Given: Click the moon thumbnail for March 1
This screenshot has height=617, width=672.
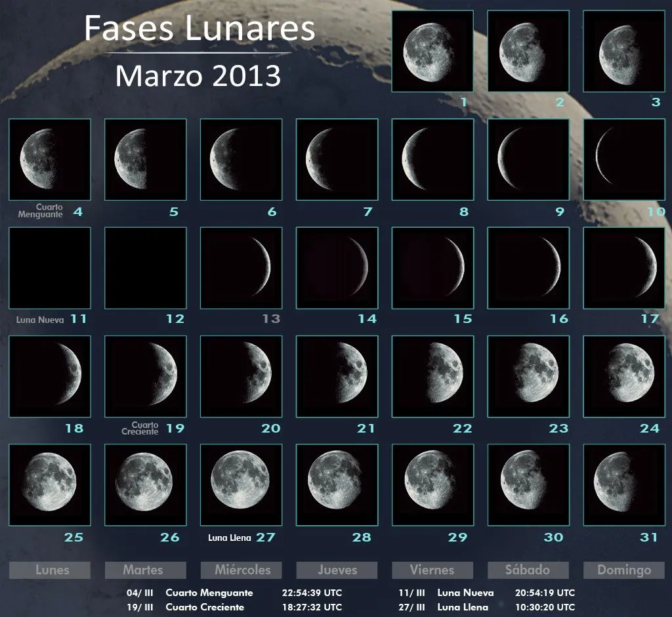Looking at the screenshot, I should pos(432,51).
